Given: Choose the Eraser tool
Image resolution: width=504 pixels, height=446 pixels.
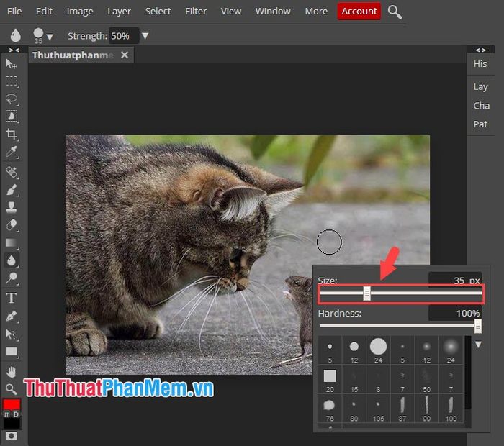Looking at the screenshot, I should point(12,224).
